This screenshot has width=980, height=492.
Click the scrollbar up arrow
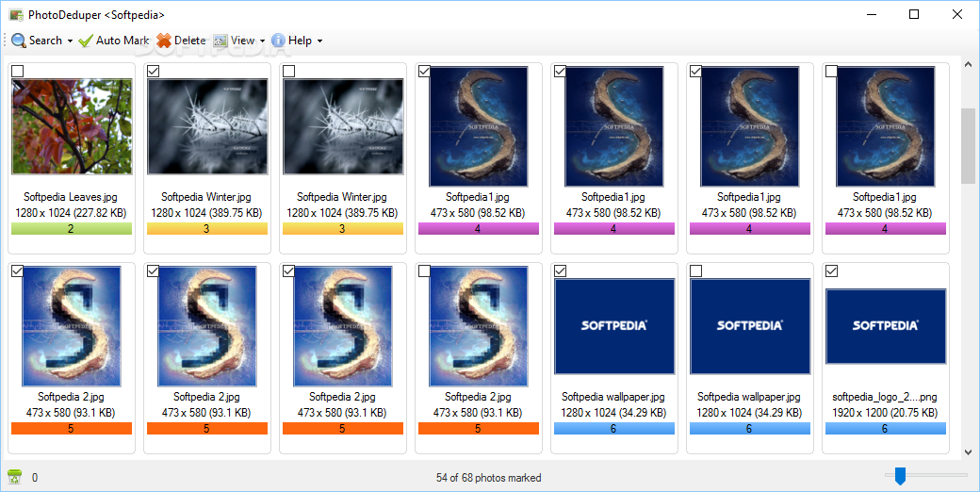coord(968,64)
